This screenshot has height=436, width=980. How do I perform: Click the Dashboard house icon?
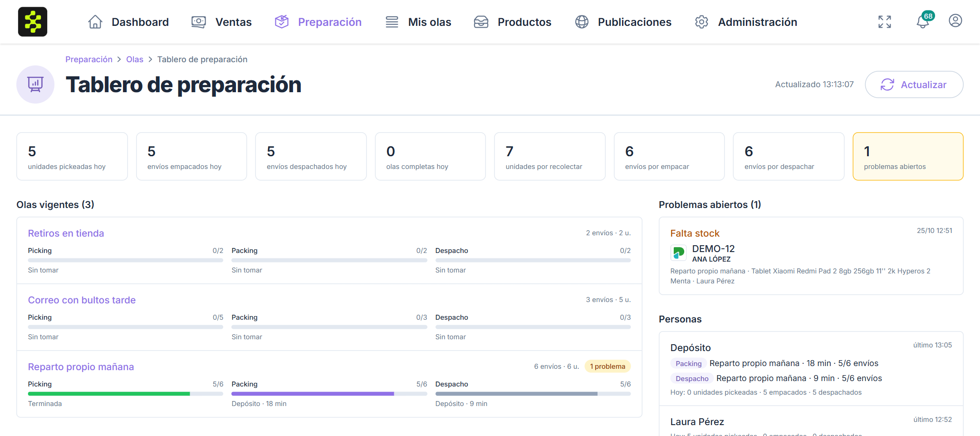(x=95, y=22)
